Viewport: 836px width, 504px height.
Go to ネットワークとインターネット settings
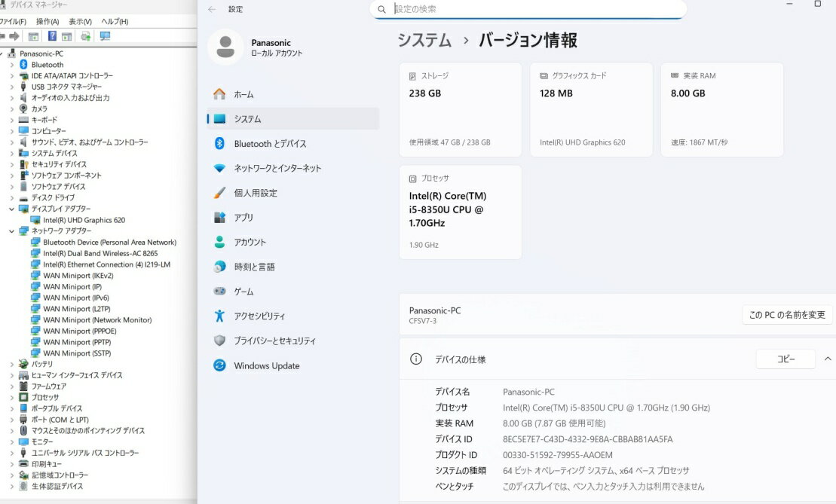pos(277,168)
